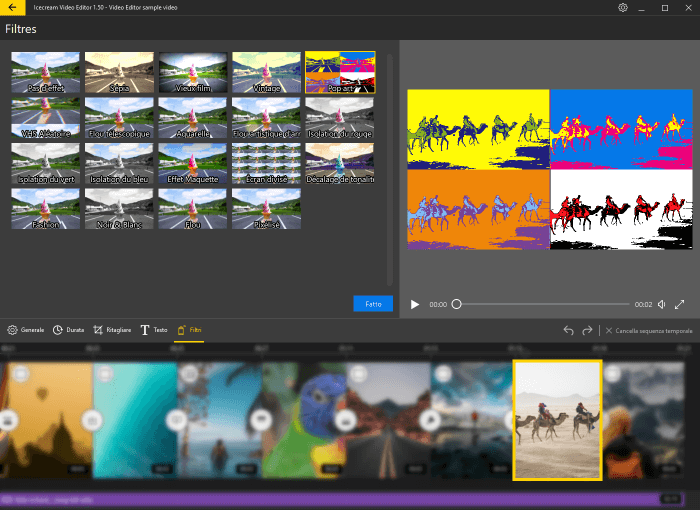
Task: Redo the last action
Action: pos(587,330)
